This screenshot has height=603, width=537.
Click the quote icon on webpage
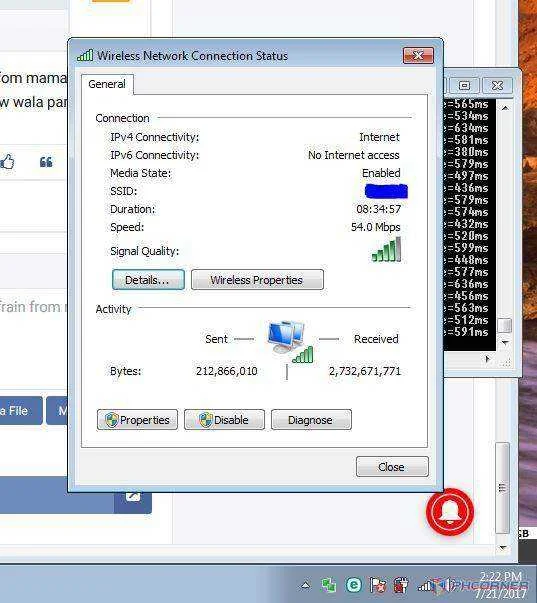tap(46, 162)
